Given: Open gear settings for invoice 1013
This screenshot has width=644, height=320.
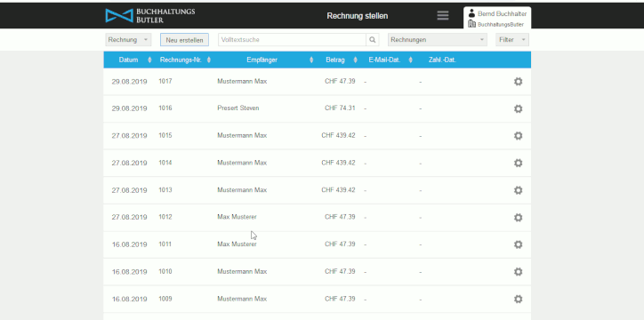Looking at the screenshot, I should click(x=518, y=190).
